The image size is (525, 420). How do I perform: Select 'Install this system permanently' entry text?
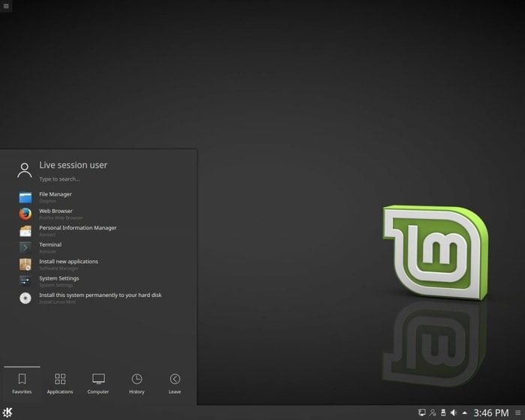click(100, 295)
